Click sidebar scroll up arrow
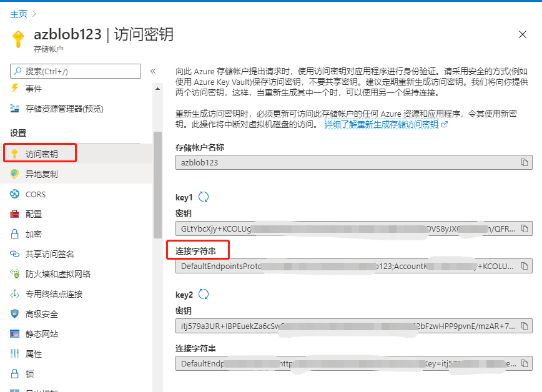 coord(157,89)
